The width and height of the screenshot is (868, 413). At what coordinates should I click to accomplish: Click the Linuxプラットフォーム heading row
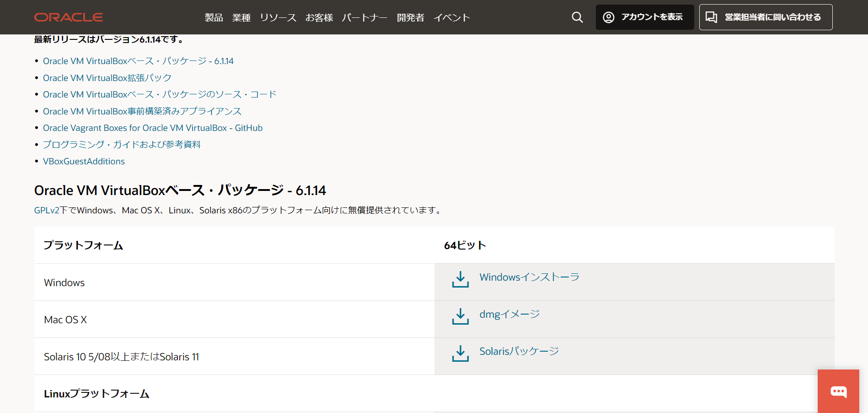coord(434,394)
